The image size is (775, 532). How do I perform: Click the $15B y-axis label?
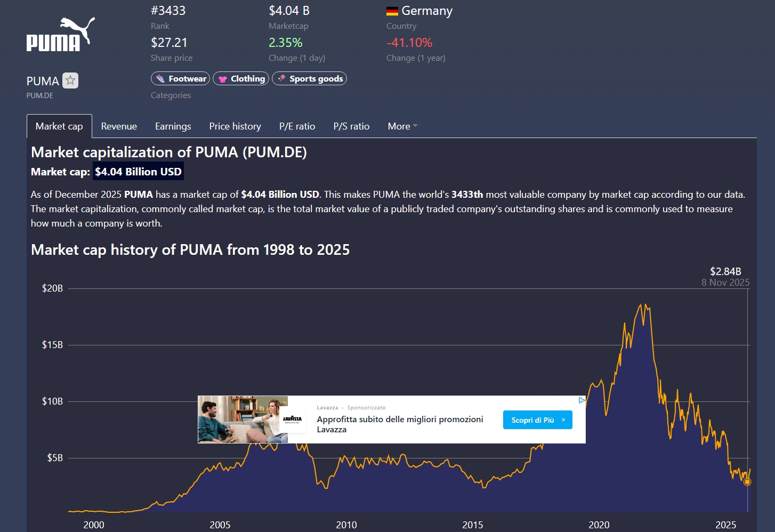point(52,345)
